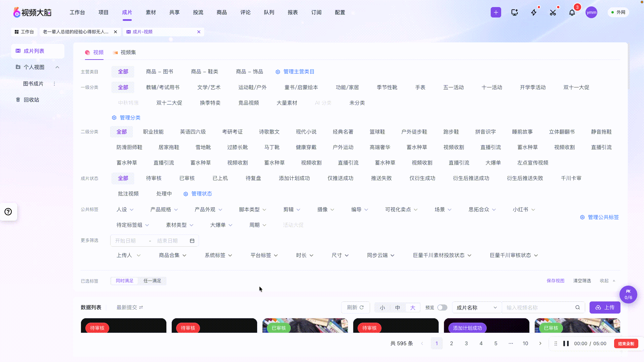Click 保存视图 link
The height and width of the screenshot is (362, 644).
[x=555, y=281]
